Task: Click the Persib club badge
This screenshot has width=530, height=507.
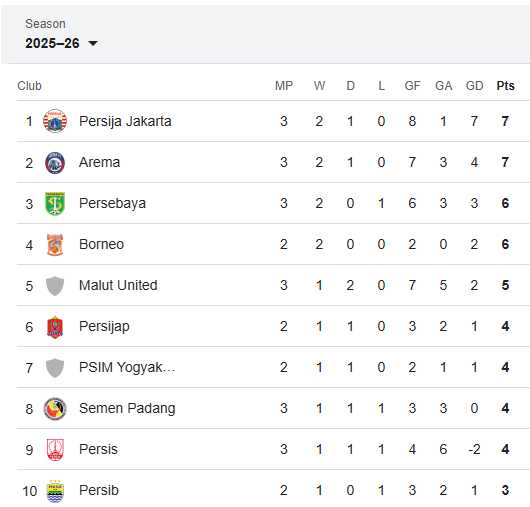Action: point(55,491)
